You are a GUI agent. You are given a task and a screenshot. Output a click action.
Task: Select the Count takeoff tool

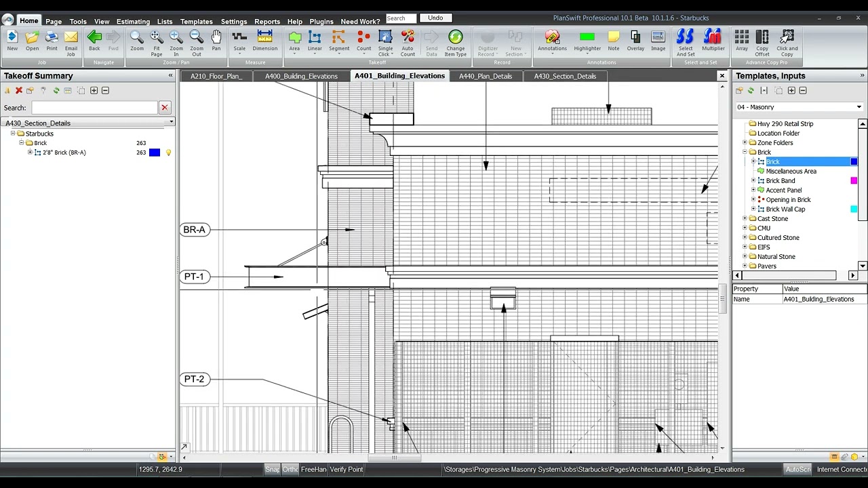click(363, 41)
